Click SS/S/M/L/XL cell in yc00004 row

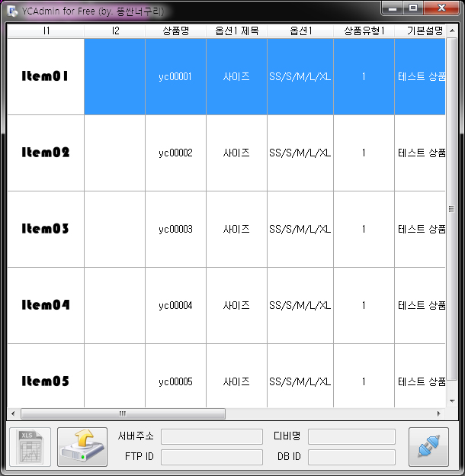click(300, 305)
